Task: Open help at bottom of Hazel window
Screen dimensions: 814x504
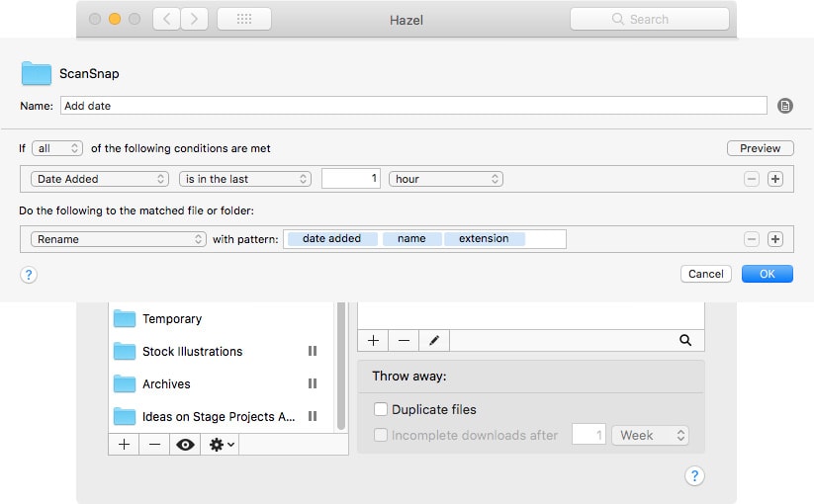Action: coord(694,475)
